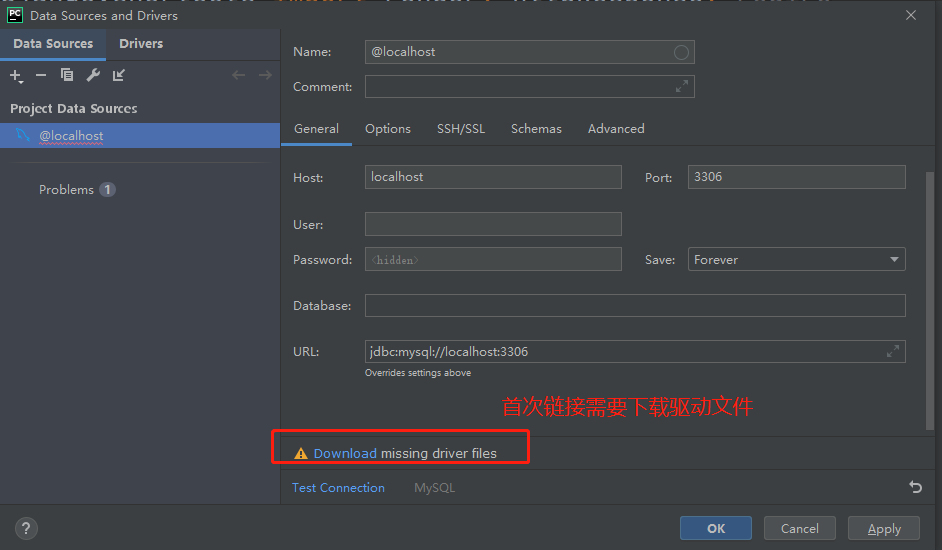This screenshot has width=942, height=550.
Task: Open the Schemas tab
Action: [536, 129]
